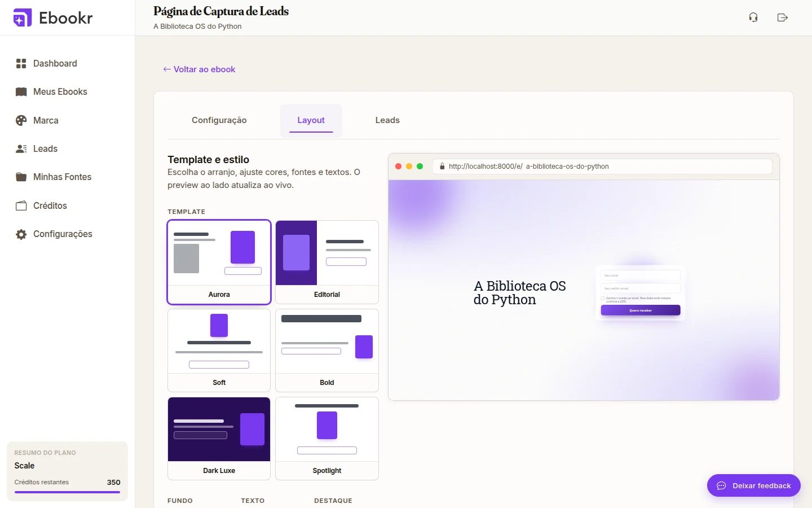Click the Créditos wallet icon
The image size is (812, 508).
21,205
